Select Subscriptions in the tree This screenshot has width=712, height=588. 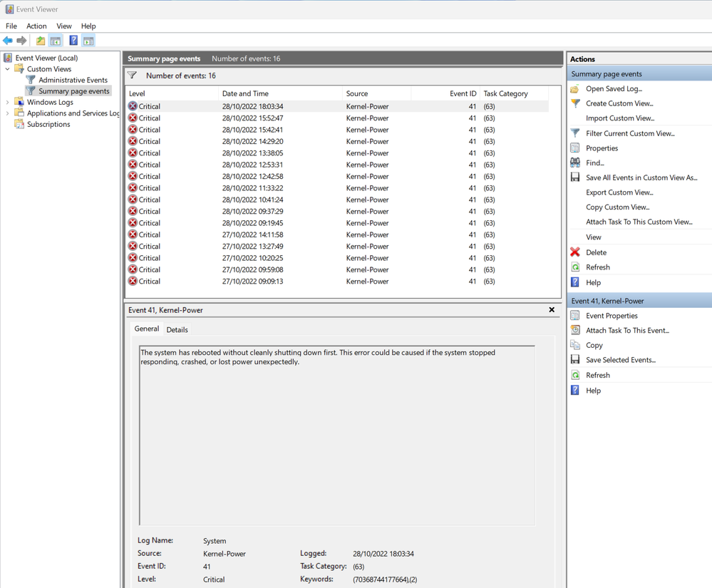pos(48,125)
